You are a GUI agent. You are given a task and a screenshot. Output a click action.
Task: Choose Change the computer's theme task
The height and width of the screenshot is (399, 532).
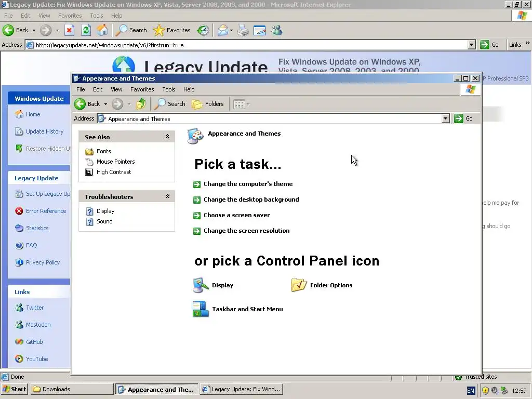(243, 184)
